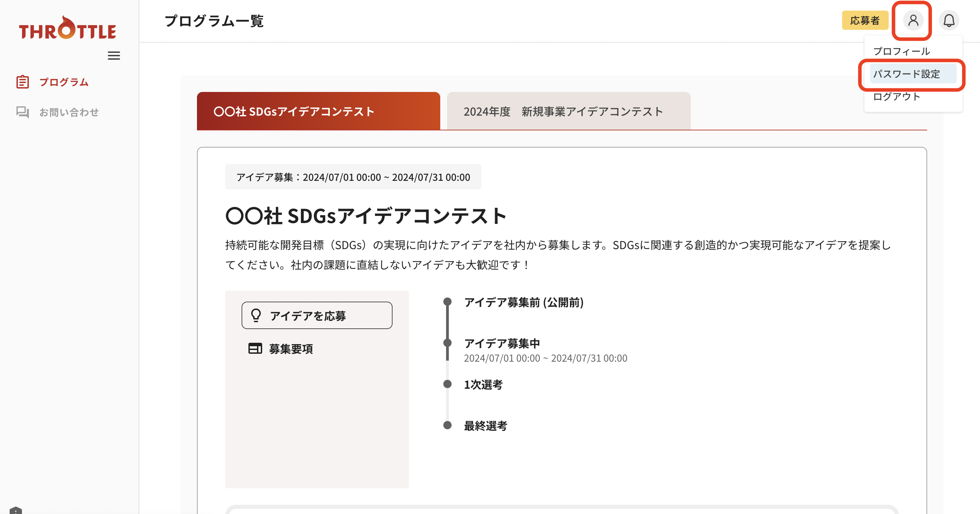980x514 pixels.
Task: Collapse sidebar with hamburger menu icon
Action: (114, 56)
